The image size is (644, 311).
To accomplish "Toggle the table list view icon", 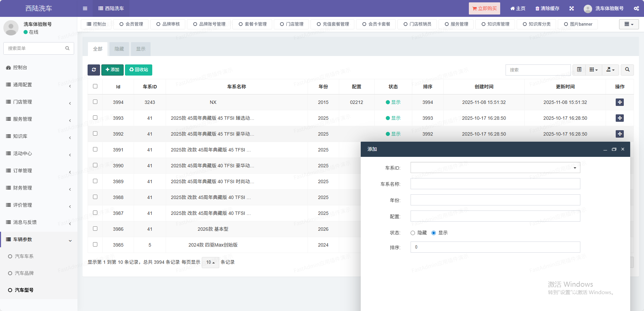I will coord(579,70).
